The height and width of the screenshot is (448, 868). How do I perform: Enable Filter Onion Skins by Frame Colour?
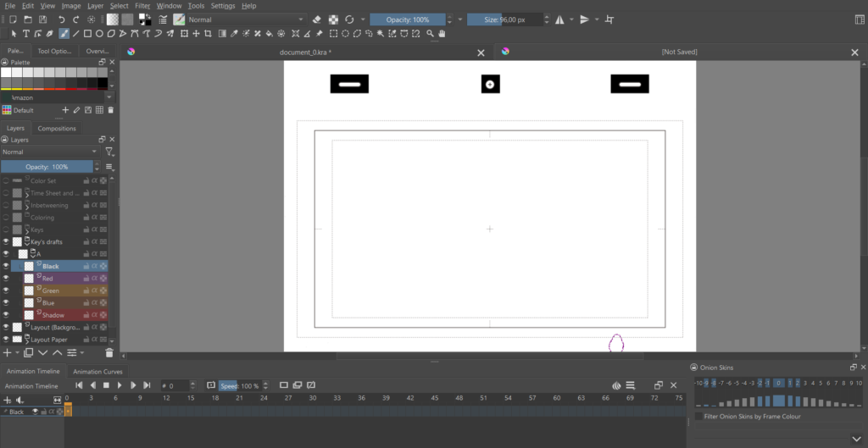pyautogui.click(x=698, y=417)
